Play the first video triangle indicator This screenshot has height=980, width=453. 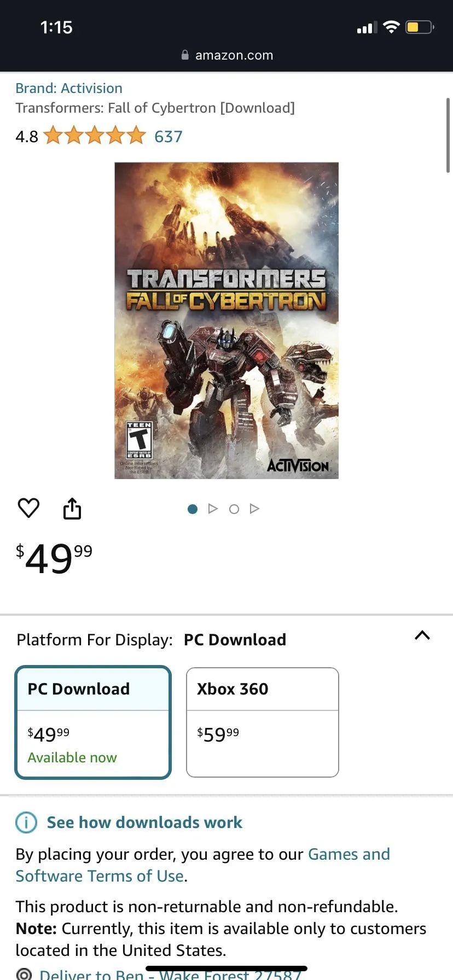pos(213,509)
